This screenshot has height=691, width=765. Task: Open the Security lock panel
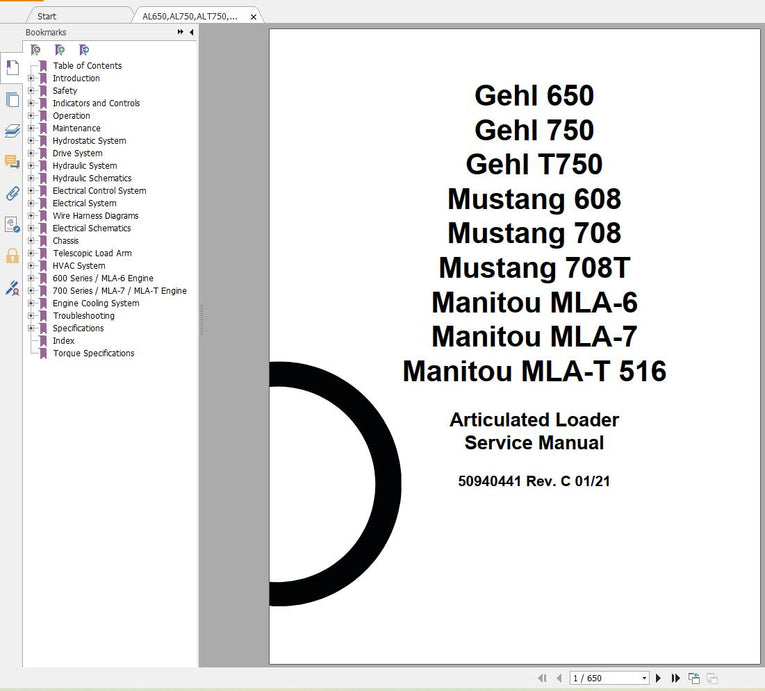click(12, 256)
